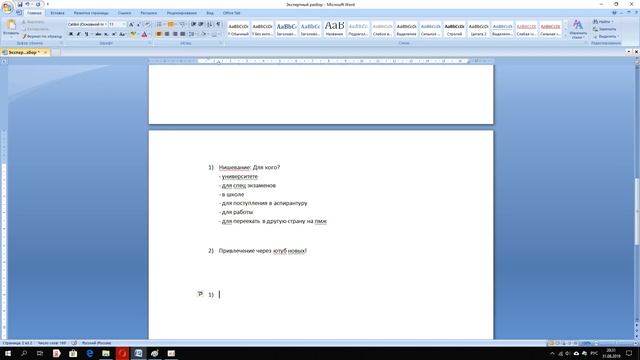Apply strikethrough formatting

point(98,34)
